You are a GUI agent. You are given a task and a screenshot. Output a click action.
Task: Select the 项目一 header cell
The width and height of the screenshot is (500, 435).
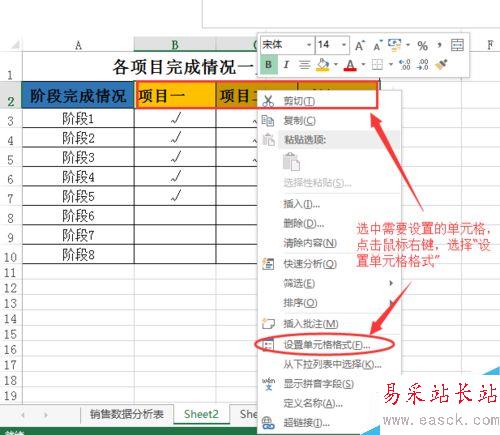(175, 95)
